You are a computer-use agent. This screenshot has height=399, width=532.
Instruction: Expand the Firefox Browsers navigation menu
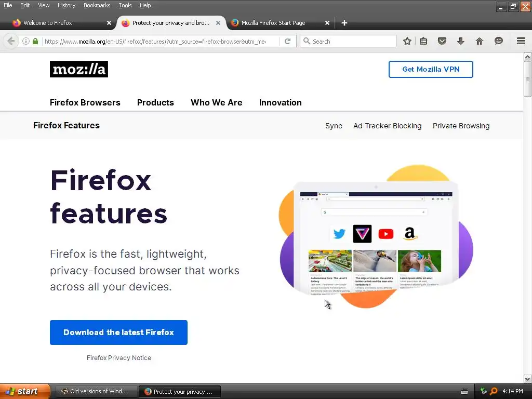(x=85, y=102)
